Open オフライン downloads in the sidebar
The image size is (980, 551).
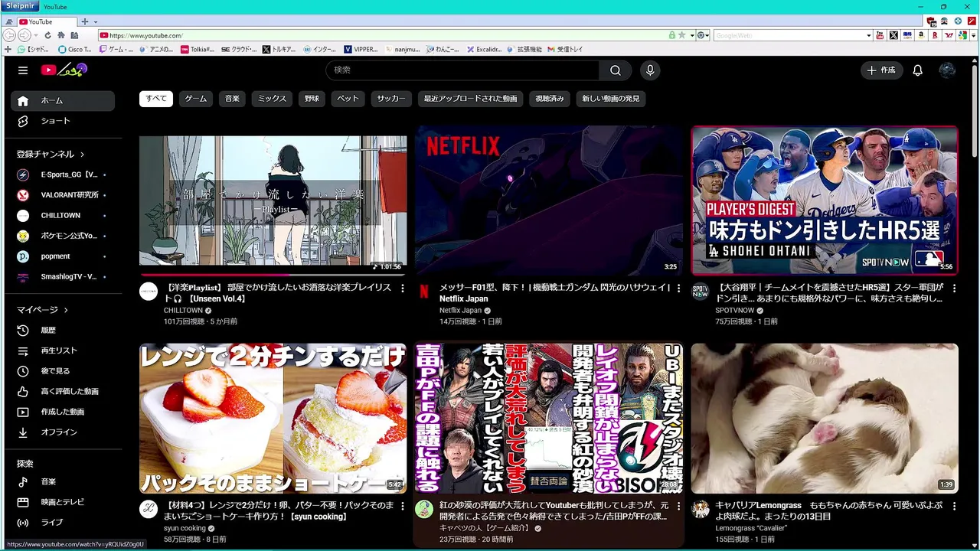(63, 432)
